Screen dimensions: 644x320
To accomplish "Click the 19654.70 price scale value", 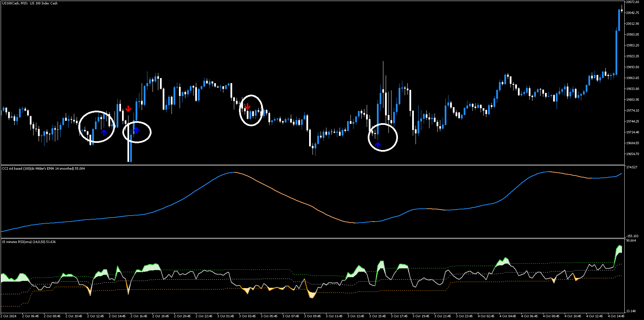I will point(632,154).
